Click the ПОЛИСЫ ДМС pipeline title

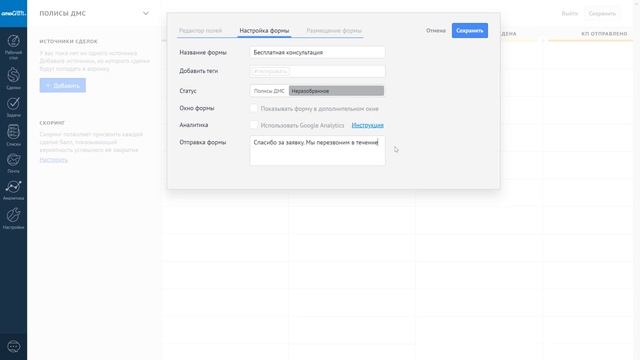tap(62, 13)
